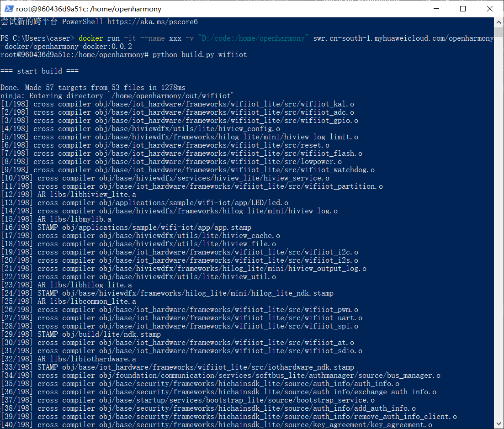Click the [30/198] wifiiot_at.o line

click(177, 343)
